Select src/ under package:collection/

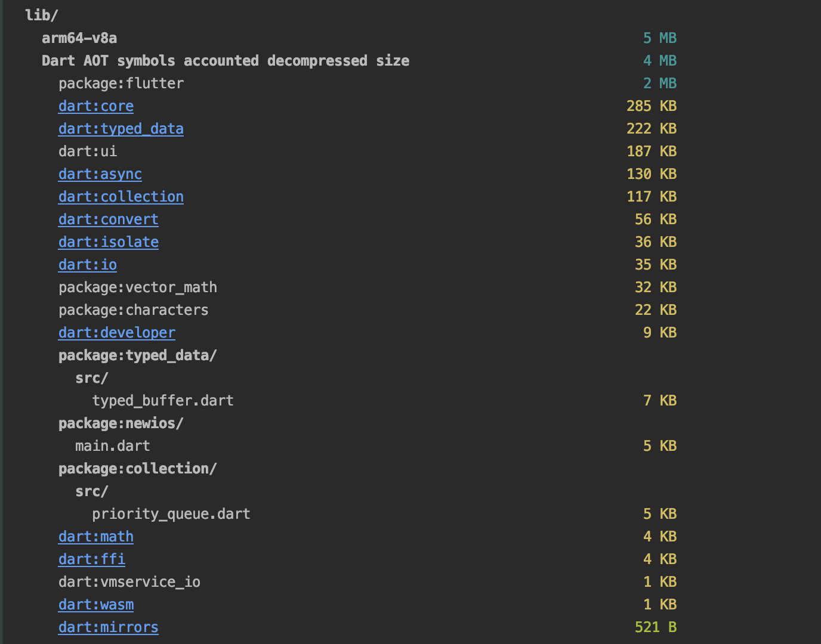(x=92, y=491)
